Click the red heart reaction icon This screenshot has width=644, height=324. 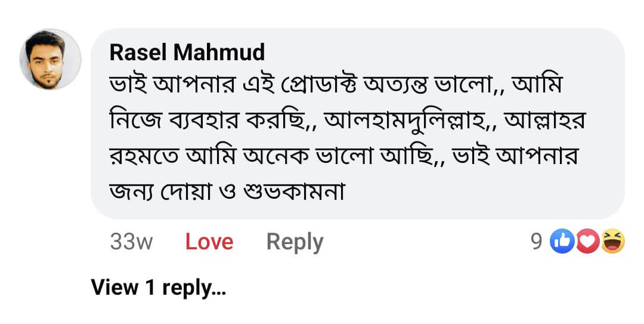pyautogui.click(x=587, y=242)
